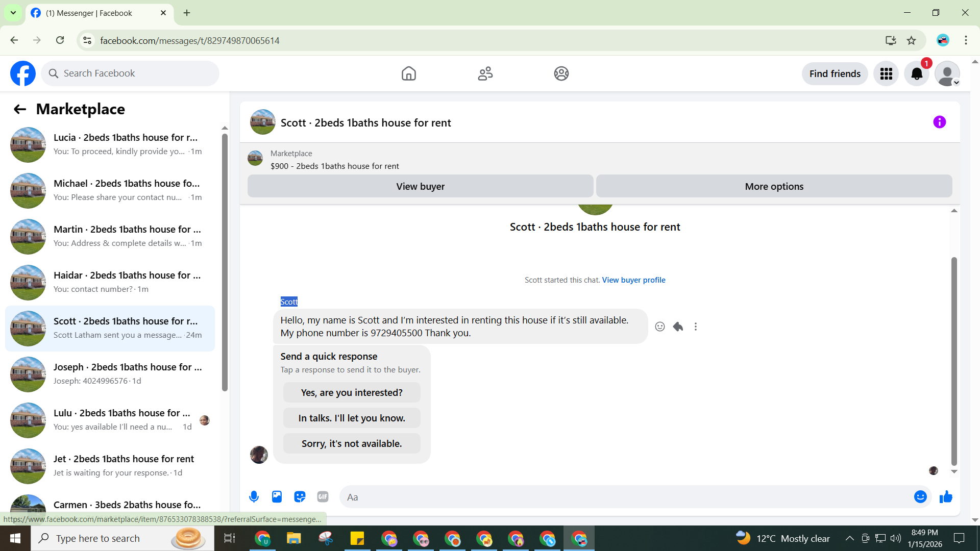Send quick reply 'Sorry, it's not available.'

click(x=352, y=443)
